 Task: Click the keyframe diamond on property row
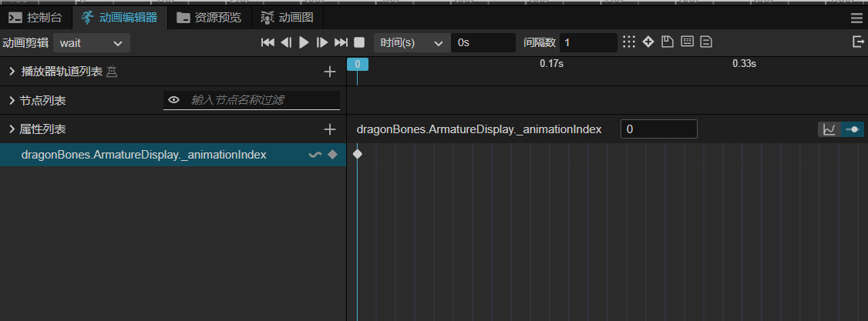[x=332, y=155]
